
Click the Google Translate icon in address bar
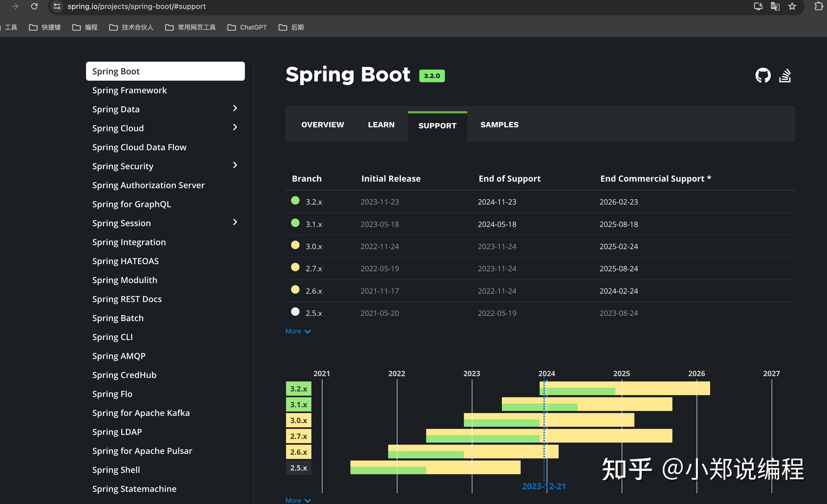pyautogui.click(x=775, y=6)
